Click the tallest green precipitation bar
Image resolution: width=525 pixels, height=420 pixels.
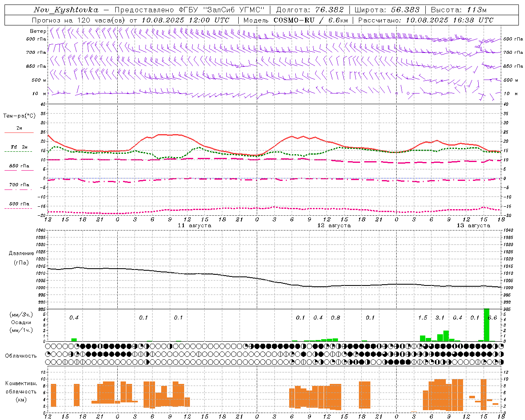pyautogui.click(x=486, y=325)
